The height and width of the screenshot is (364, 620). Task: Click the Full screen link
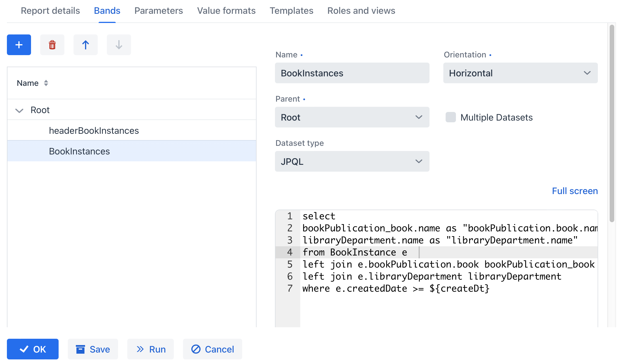575,191
